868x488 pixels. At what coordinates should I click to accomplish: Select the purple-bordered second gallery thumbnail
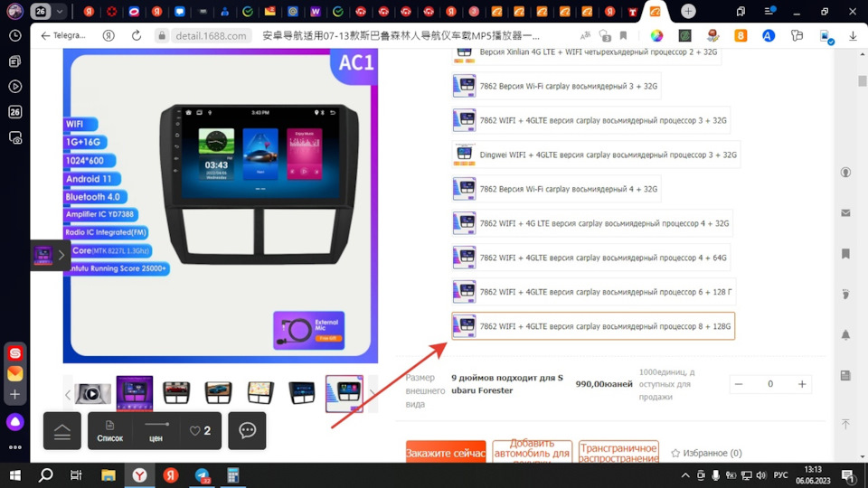(135, 394)
